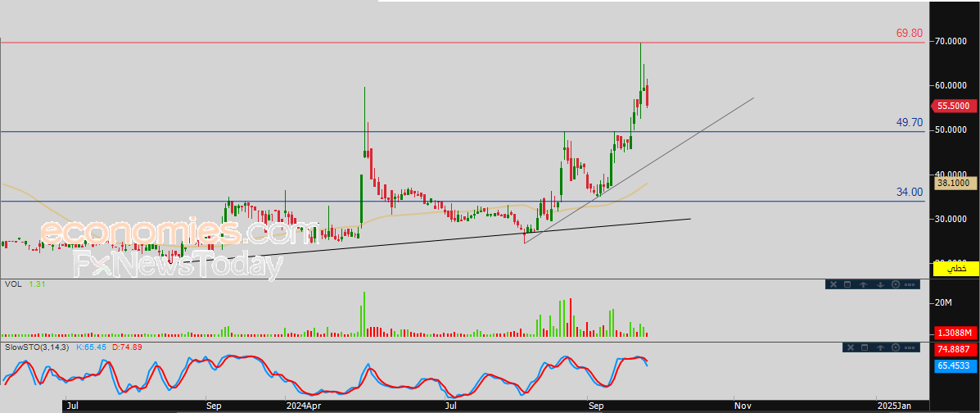Move the SlowSTO panel up
This screenshot has height=413, width=980.
coord(881,347)
